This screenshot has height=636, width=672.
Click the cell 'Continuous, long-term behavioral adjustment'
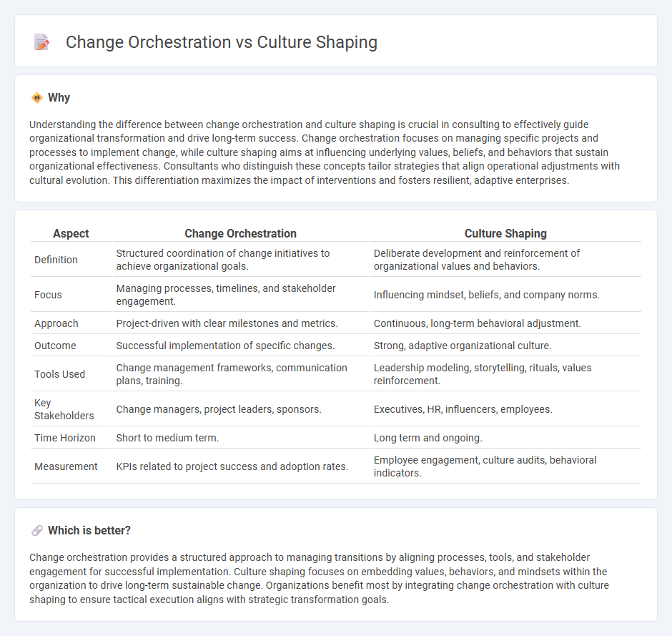tap(505, 323)
